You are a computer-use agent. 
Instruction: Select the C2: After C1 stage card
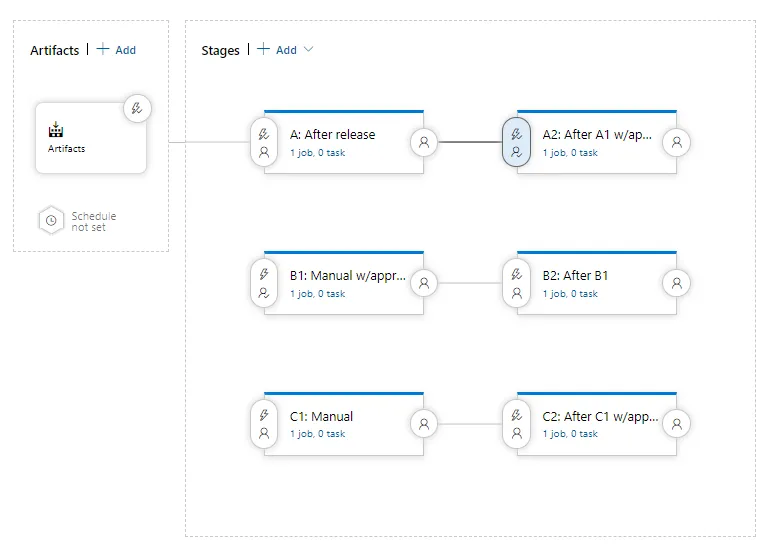click(600, 417)
